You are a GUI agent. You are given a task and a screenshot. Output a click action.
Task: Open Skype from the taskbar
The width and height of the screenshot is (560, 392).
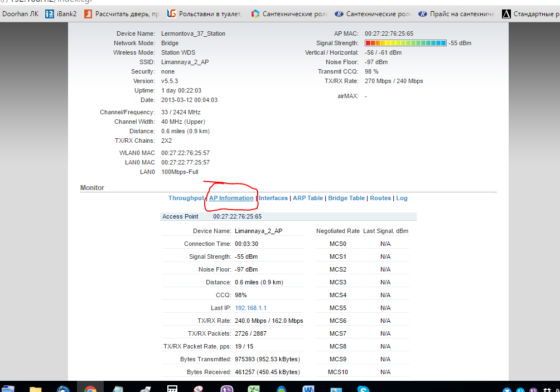(363, 389)
